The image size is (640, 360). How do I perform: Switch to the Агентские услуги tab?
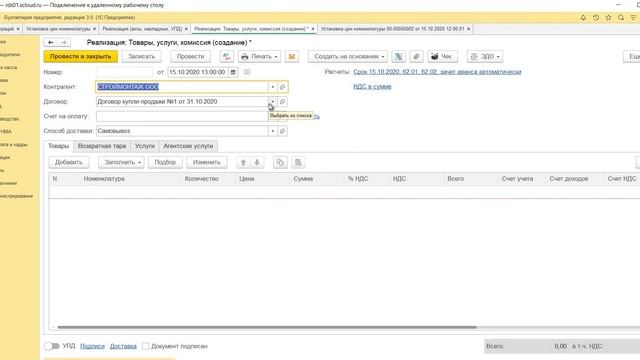[188, 146]
